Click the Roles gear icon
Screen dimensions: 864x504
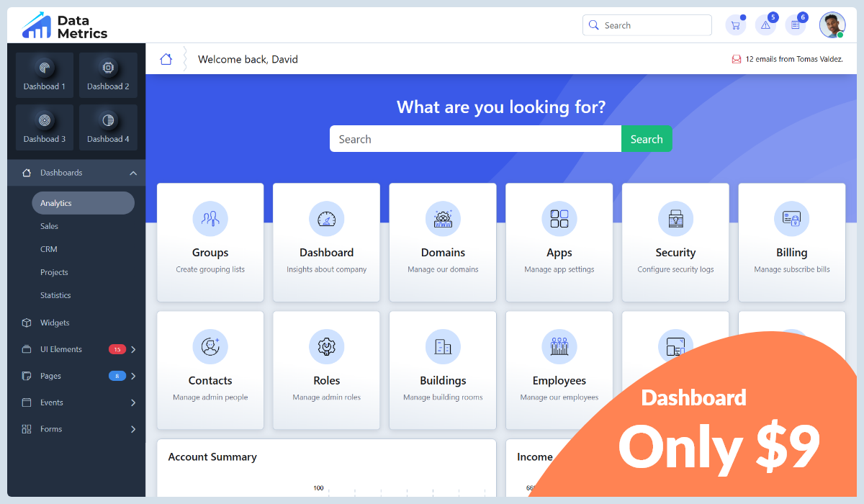click(x=326, y=346)
